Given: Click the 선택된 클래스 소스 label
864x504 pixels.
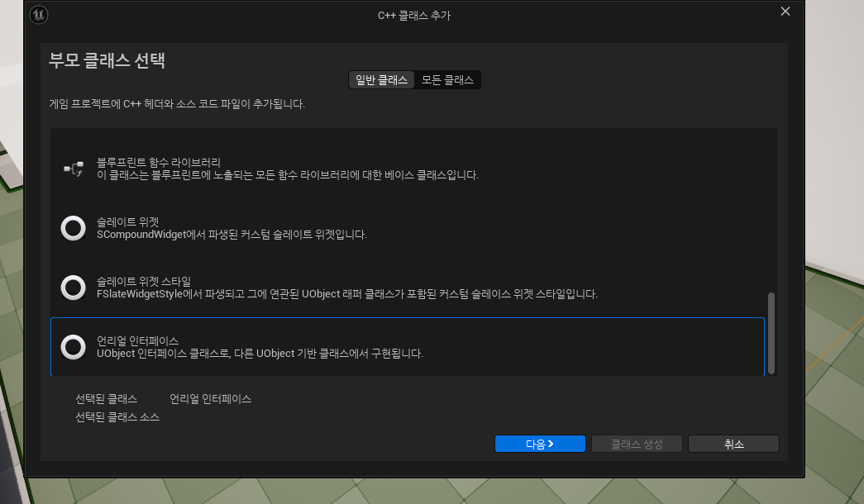Looking at the screenshot, I should click(x=117, y=417).
